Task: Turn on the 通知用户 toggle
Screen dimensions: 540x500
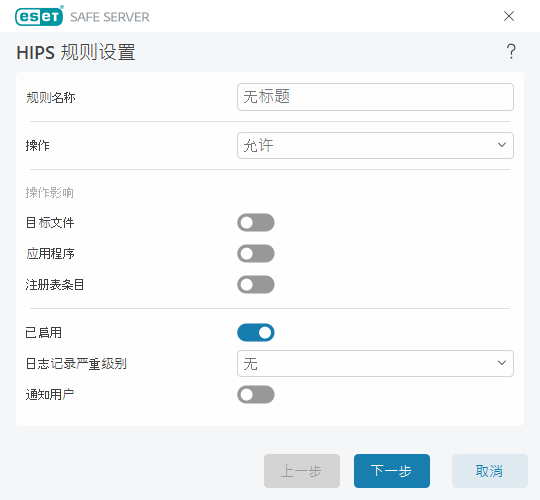Action: click(256, 394)
